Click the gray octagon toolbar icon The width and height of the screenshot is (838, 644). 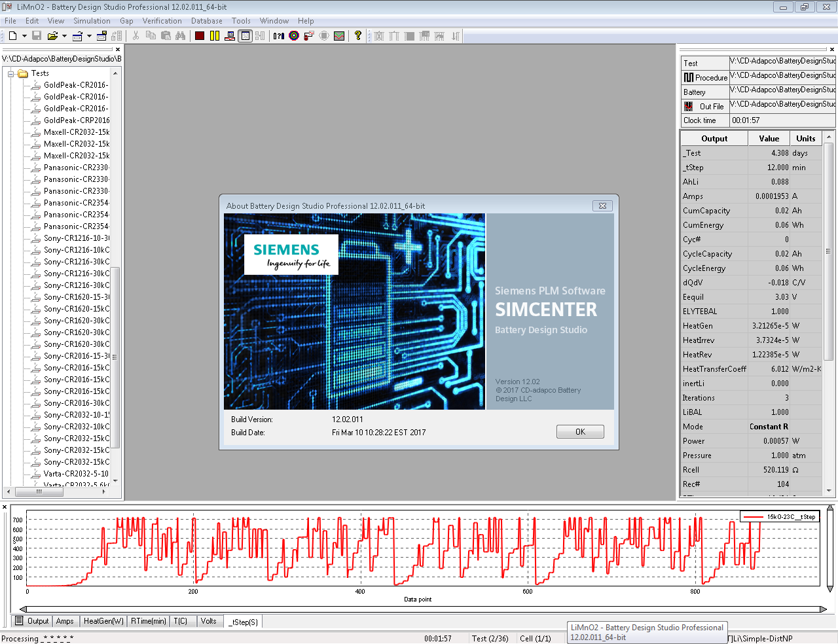click(x=324, y=36)
